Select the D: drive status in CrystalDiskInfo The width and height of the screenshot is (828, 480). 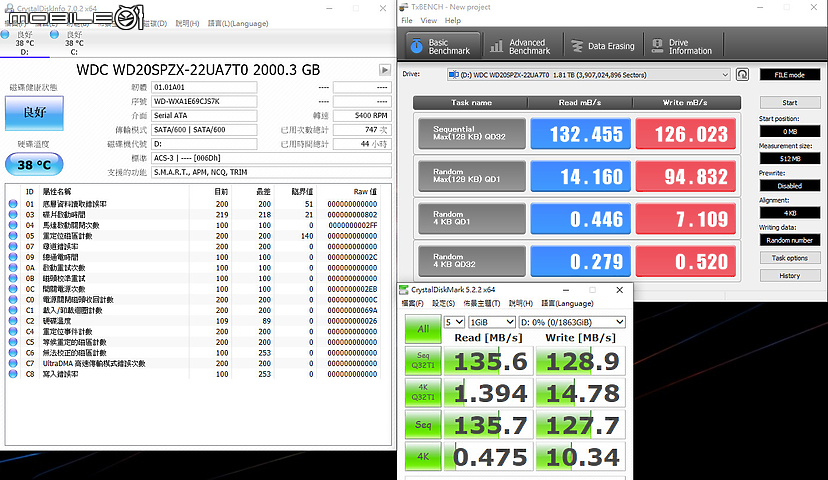pyautogui.click(x=24, y=43)
